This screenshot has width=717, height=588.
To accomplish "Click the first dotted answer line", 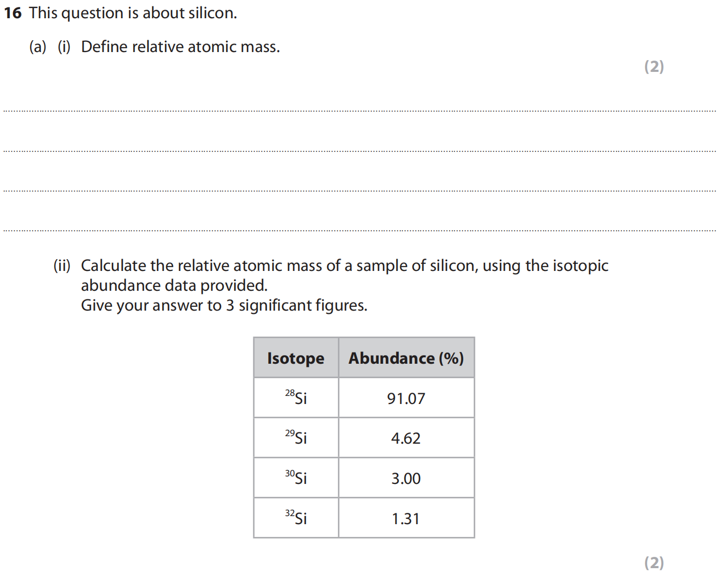I will pos(359,111).
